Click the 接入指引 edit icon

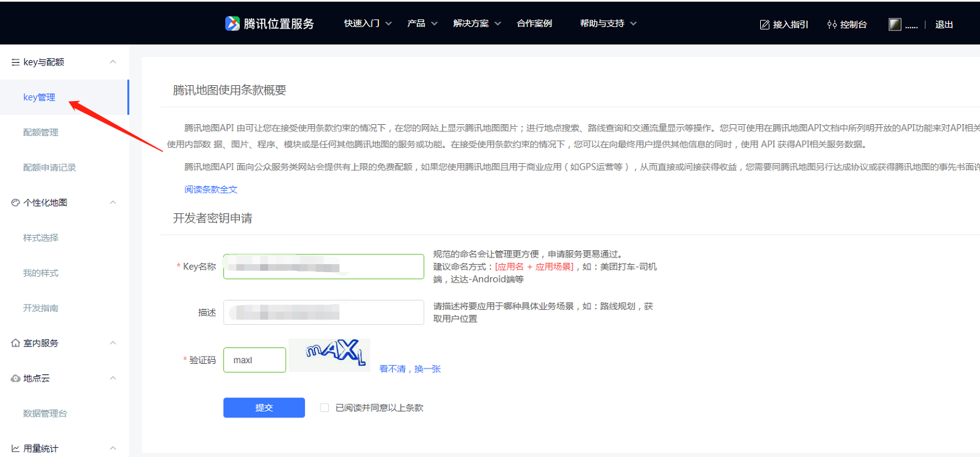coord(765,24)
